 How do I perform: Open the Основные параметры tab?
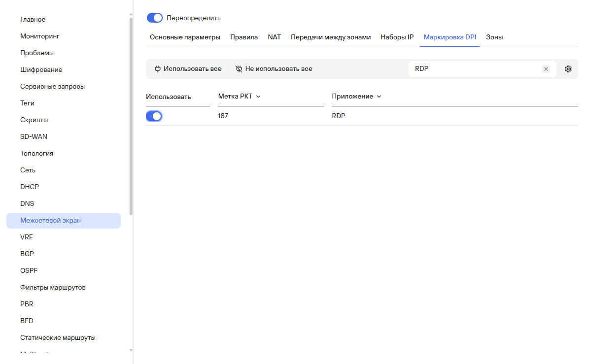click(x=185, y=37)
